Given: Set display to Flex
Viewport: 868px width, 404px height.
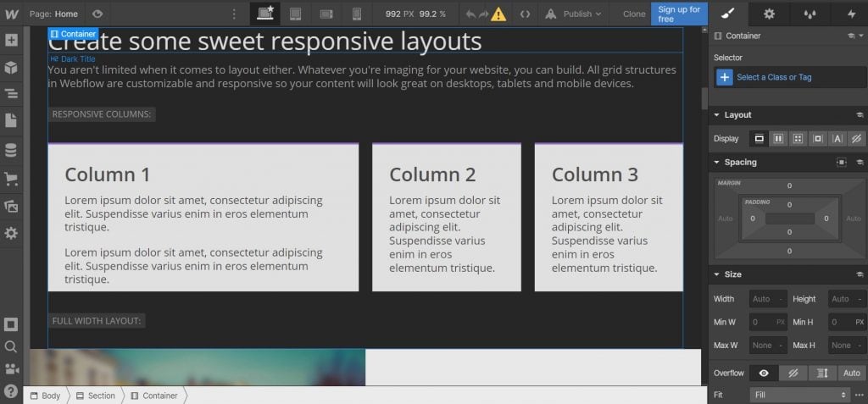Looking at the screenshot, I should [x=778, y=138].
